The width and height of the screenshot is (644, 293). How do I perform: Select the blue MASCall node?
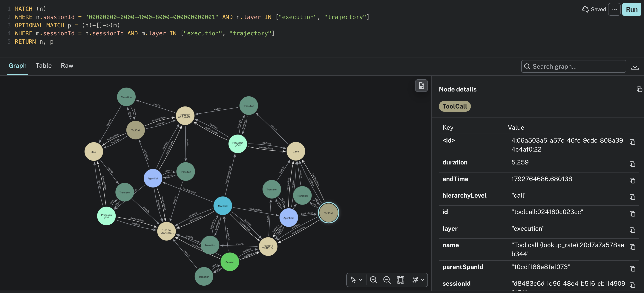tap(223, 206)
